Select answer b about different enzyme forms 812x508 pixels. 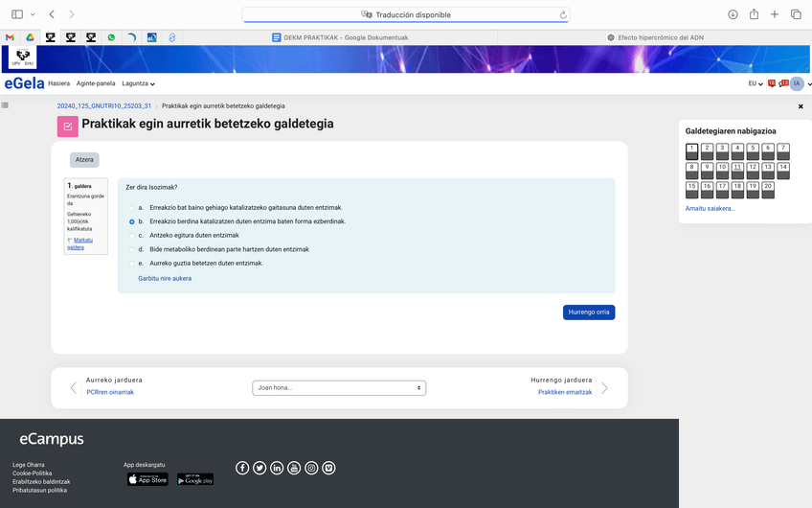[x=131, y=221]
